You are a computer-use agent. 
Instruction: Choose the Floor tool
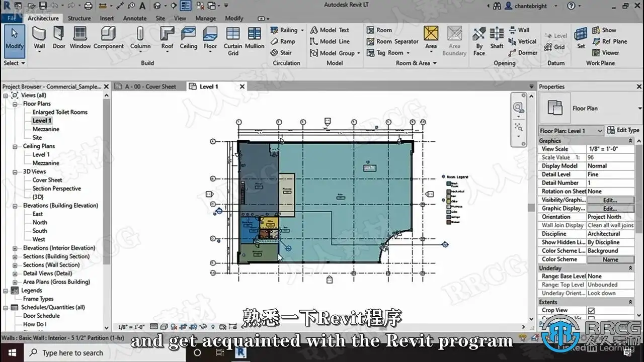[x=210, y=38]
